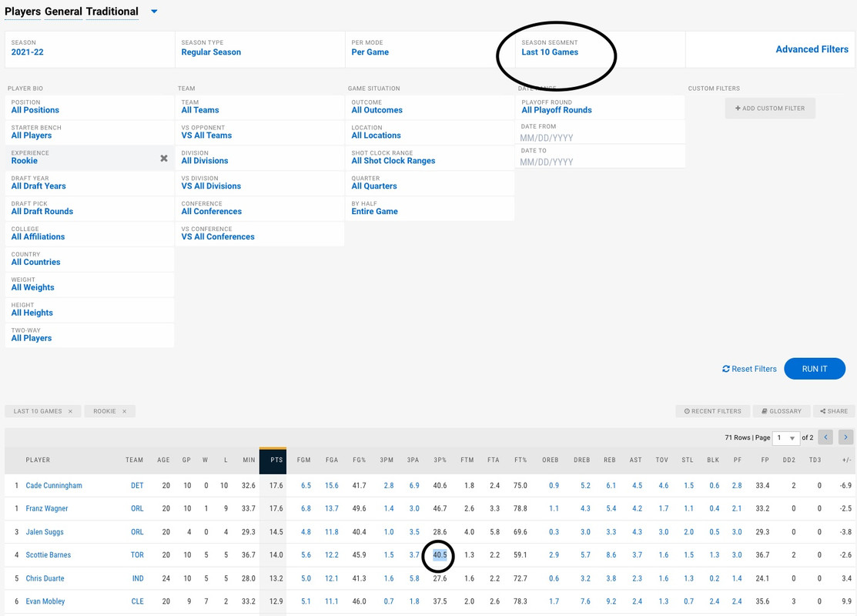Open the Position All Positions filter

89,107
